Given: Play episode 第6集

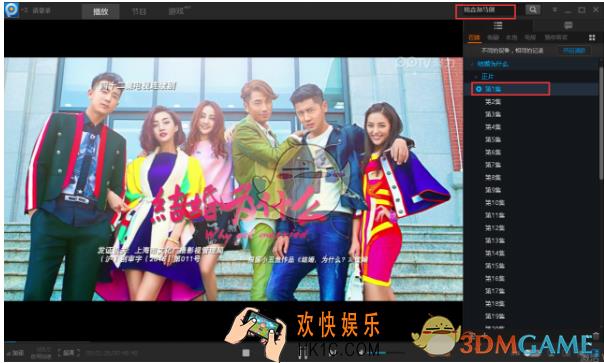Looking at the screenshot, I should (x=493, y=152).
